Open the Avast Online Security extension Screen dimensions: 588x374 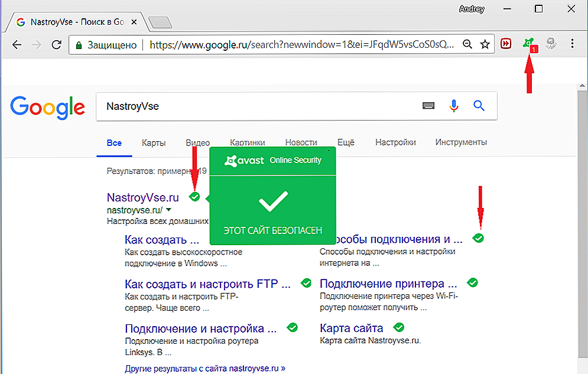coord(529,44)
